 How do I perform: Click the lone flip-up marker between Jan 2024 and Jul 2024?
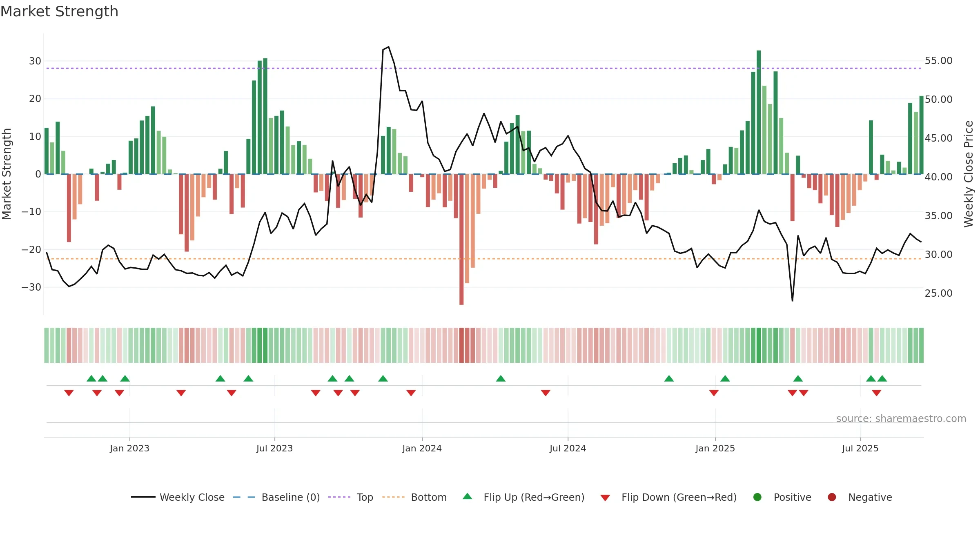click(x=501, y=378)
